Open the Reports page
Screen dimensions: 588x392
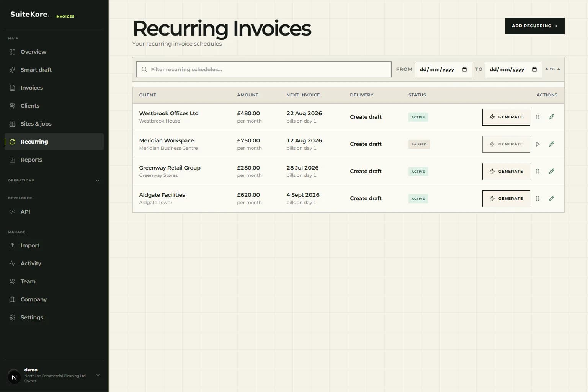(x=54, y=160)
